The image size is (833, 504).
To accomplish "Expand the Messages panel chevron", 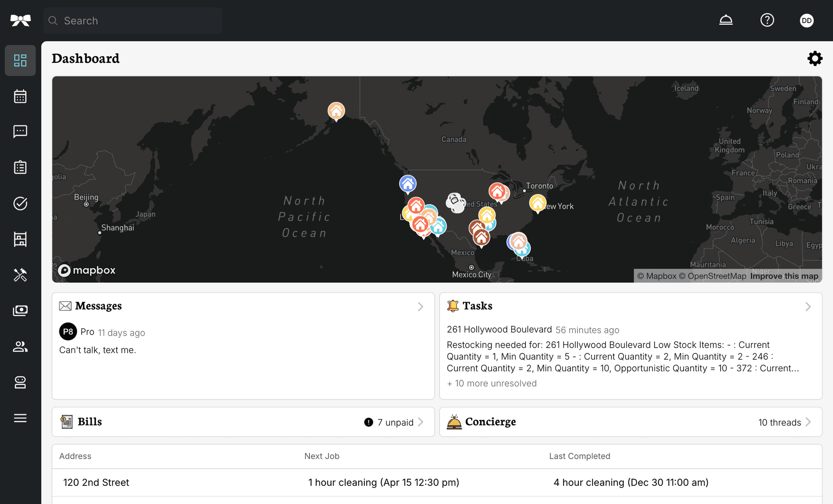I will pyautogui.click(x=420, y=307).
